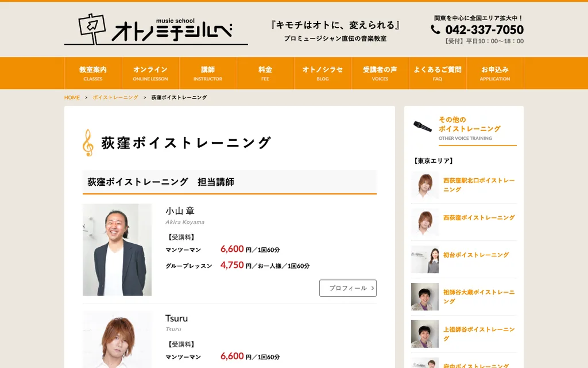Open the 上祖師谷ボイストレーニング link
588x368 pixels.
pyautogui.click(x=479, y=334)
